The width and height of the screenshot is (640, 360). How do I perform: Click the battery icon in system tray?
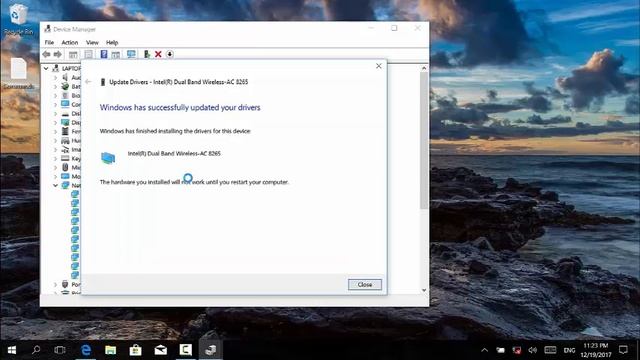click(x=500, y=350)
